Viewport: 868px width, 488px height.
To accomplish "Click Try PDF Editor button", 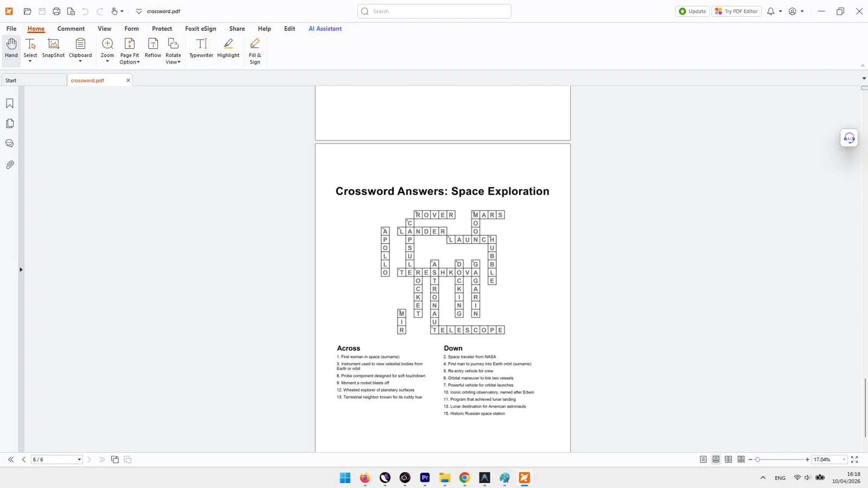I will click(737, 11).
